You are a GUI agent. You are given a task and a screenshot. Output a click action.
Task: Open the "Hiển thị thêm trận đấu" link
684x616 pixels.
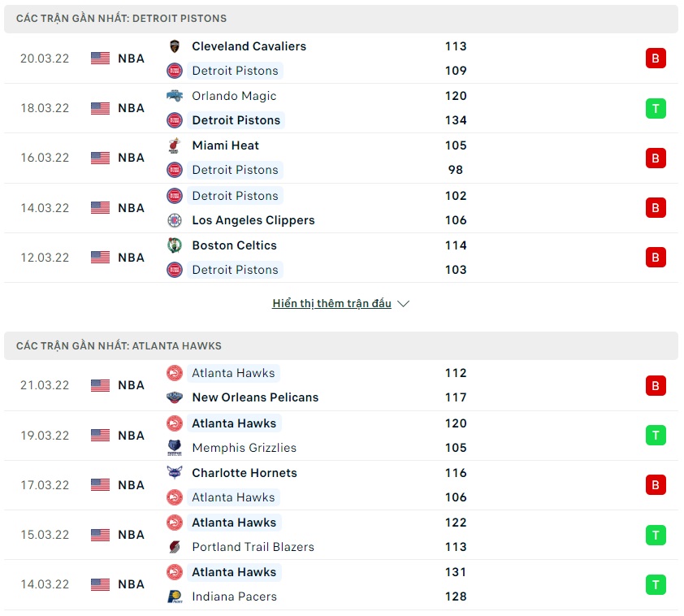click(331, 304)
